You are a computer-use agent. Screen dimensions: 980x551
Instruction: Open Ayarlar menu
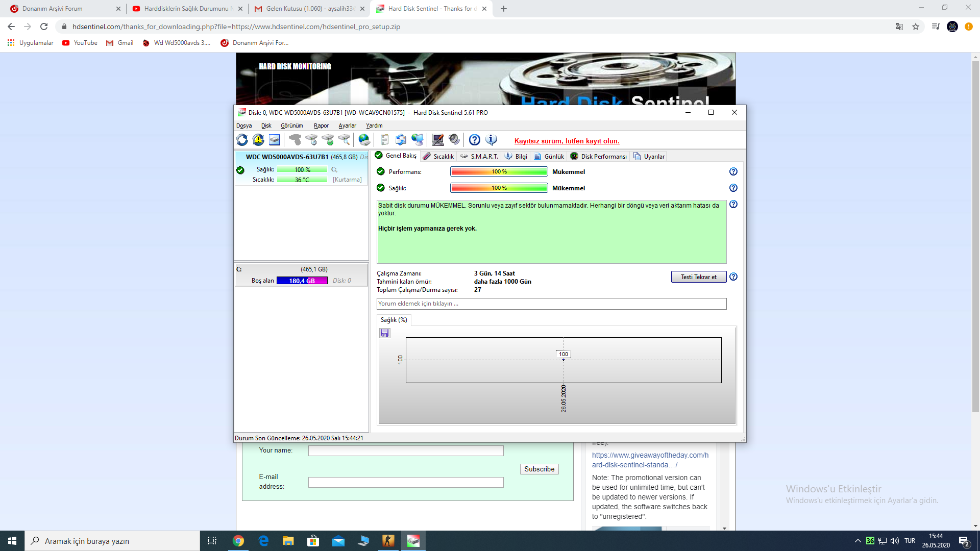tap(348, 126)
